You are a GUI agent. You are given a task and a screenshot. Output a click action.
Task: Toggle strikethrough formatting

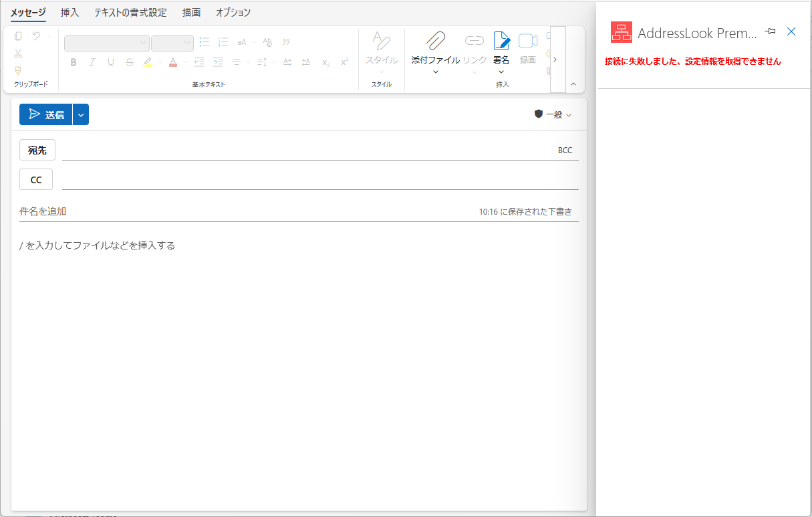(130, 62)
